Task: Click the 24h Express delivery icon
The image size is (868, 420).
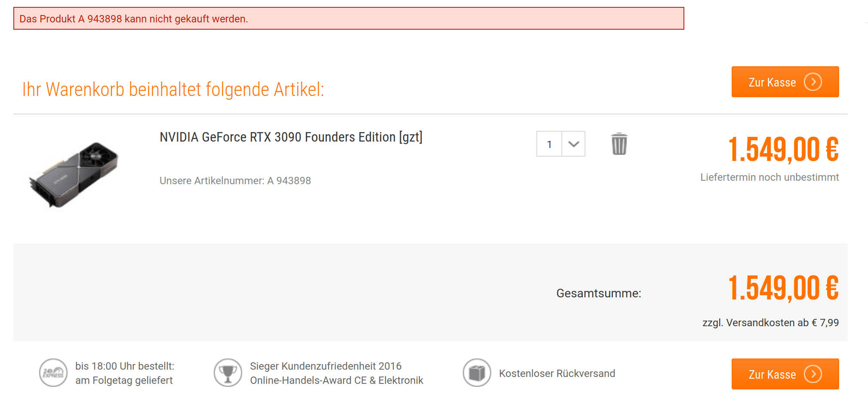Action: pyautogui.click(x=53, y=373)
